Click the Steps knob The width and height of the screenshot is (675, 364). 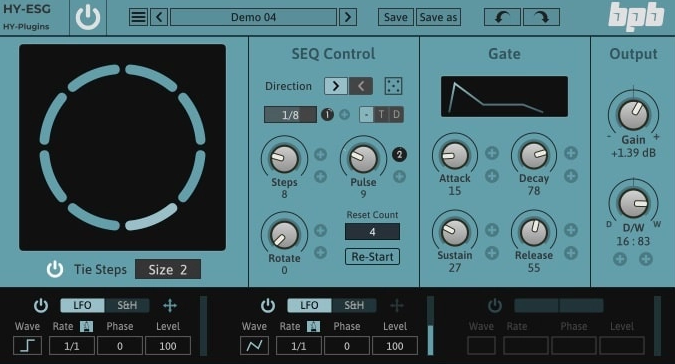tap(284, 158)
